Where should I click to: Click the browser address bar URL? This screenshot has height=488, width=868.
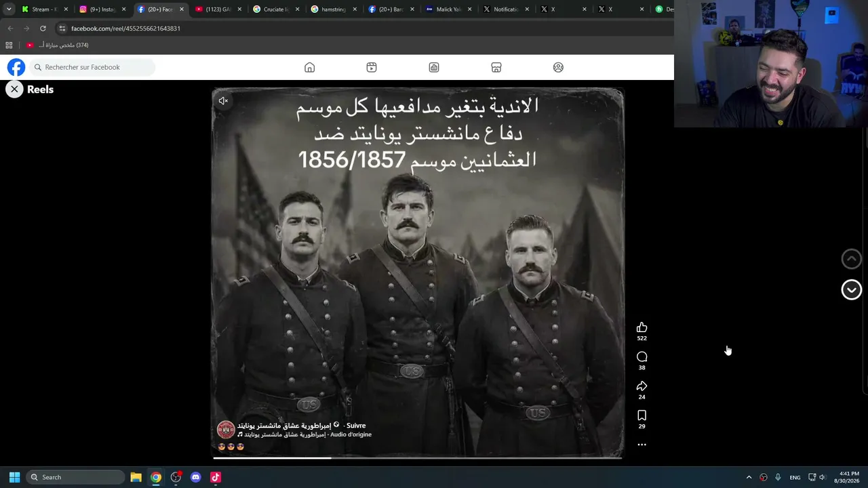pyautogui.click(x=125, y=28)
